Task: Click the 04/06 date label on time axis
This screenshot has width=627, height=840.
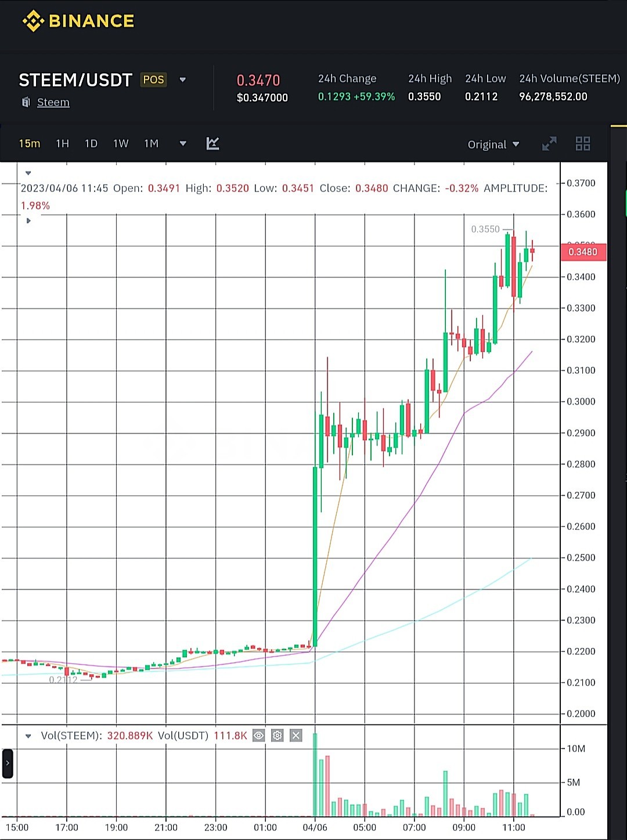Action: (315, 827)
